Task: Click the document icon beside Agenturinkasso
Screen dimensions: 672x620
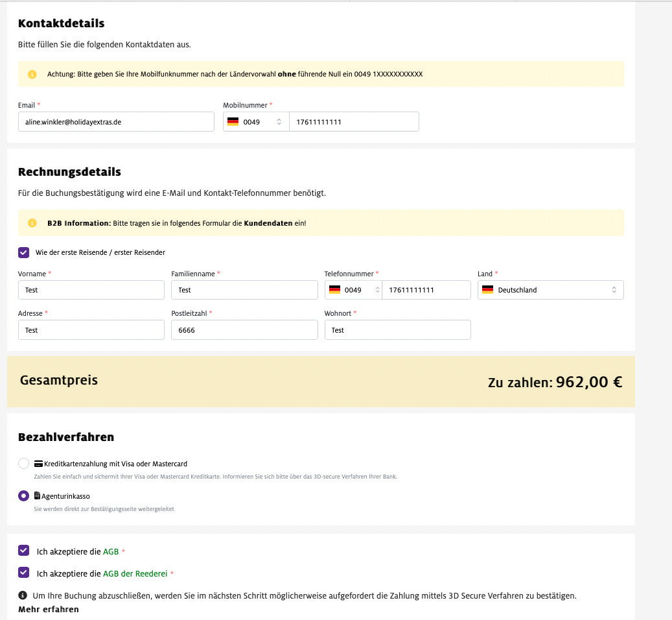Action: (37, 496)
